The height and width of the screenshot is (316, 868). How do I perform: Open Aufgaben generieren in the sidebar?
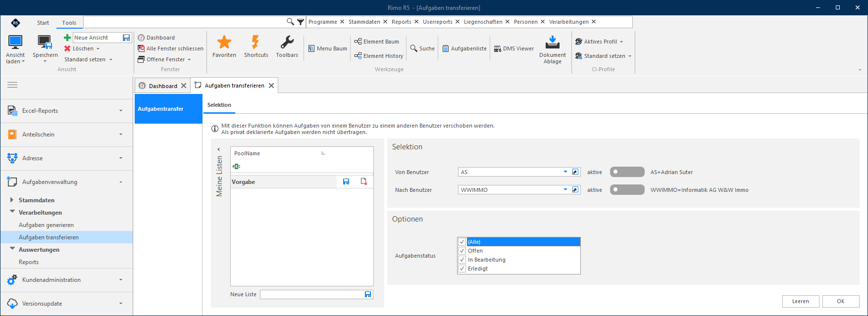pyautogui.click(x=46, y=225)
